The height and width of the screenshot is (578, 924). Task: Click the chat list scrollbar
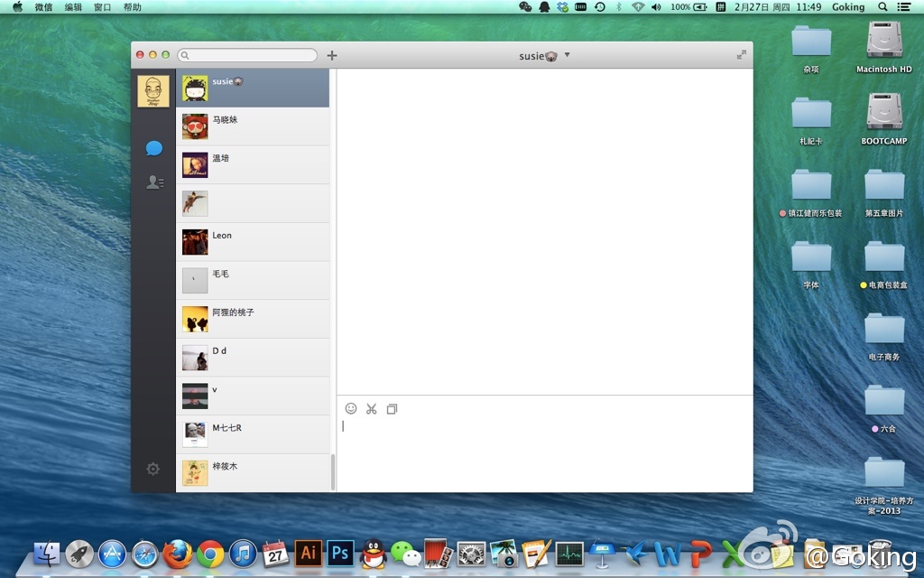coord(333,471)
